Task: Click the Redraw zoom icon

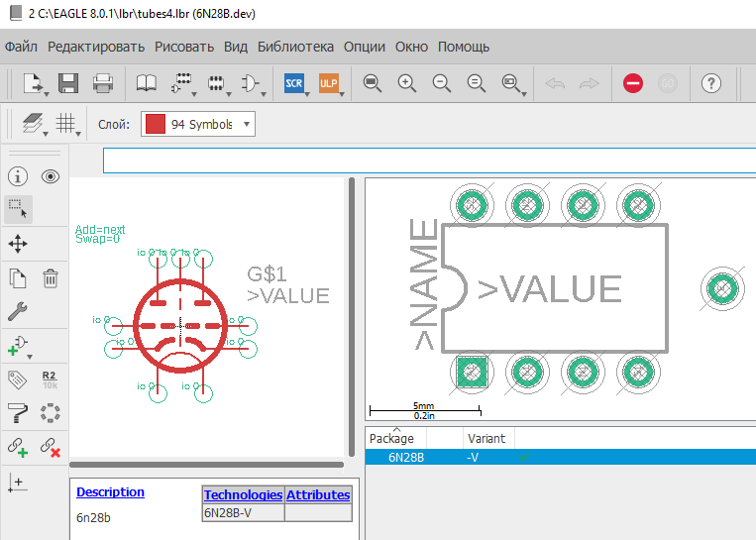Action: coord(476,83)
